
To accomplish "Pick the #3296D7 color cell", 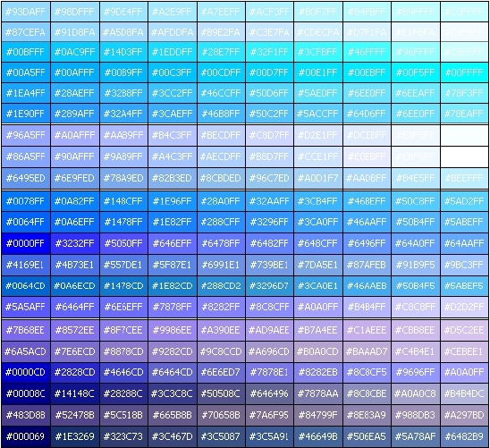I will (269, 285).
